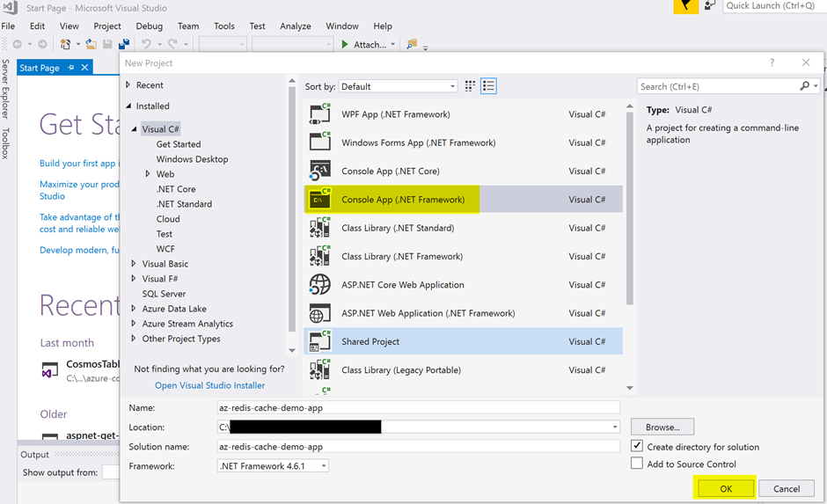This screenshot has width=827, height=504.
Task: Click the feedback person icon in title bar
Action: pyautogui.click(x=710, y=6)
